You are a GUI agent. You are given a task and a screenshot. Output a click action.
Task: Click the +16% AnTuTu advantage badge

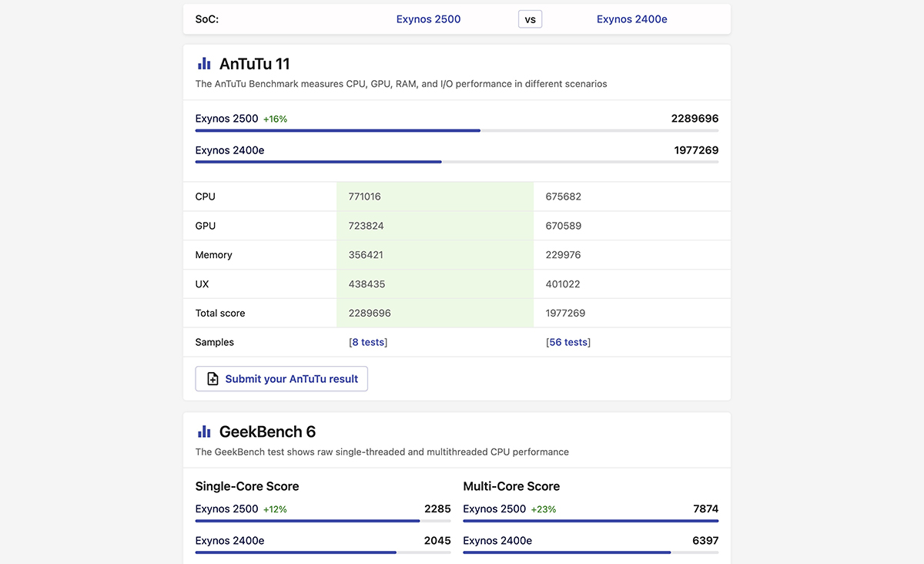point(275,119)
